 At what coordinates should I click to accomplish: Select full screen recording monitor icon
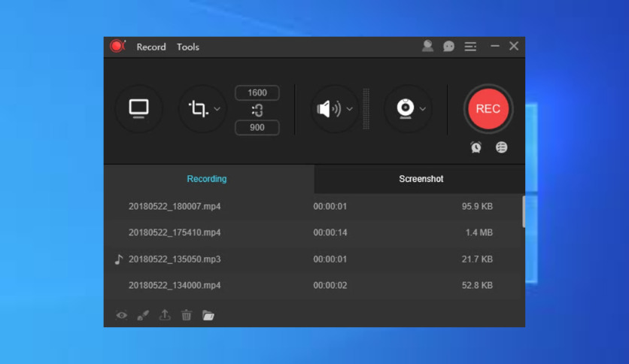(138, 108)
